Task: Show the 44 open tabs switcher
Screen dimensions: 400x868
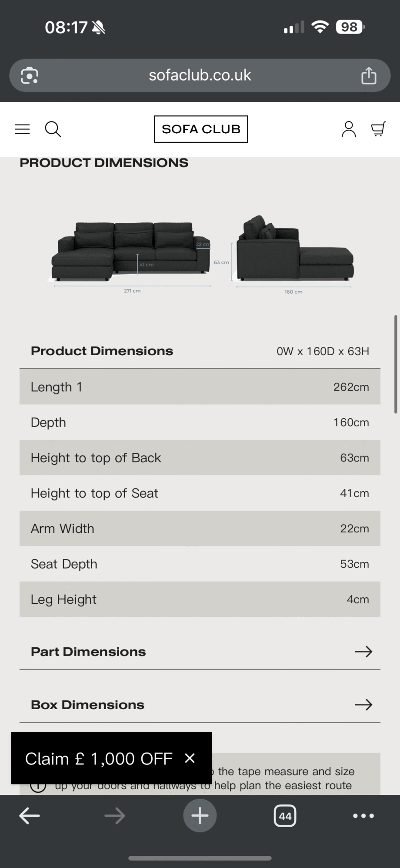Action: 285,816
